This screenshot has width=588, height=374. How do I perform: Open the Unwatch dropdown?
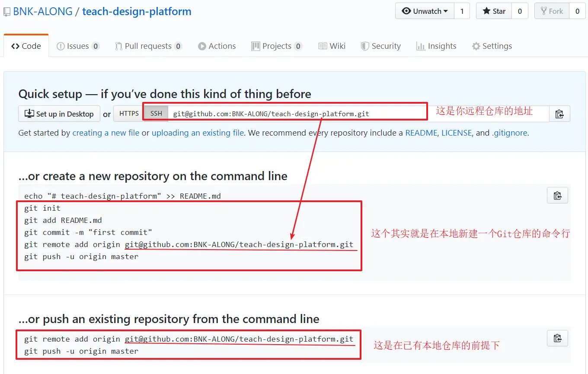[x=425, y=11]
